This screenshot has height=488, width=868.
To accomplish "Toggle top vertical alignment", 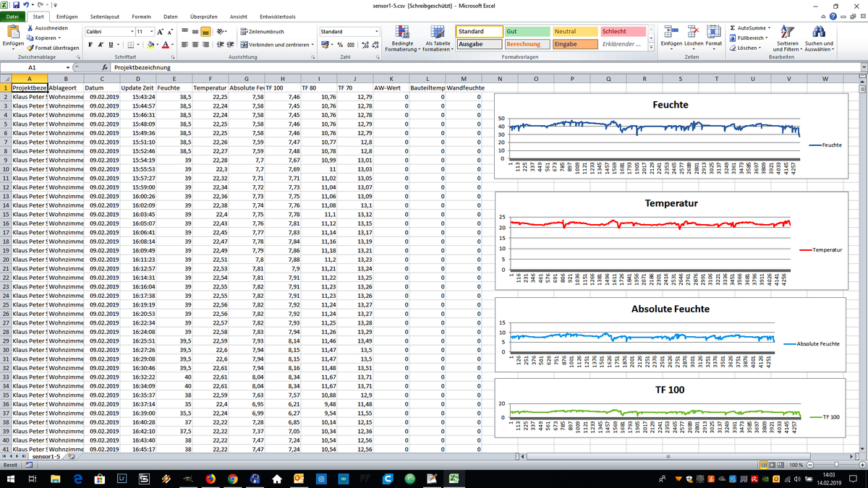I will click(185, 32).
